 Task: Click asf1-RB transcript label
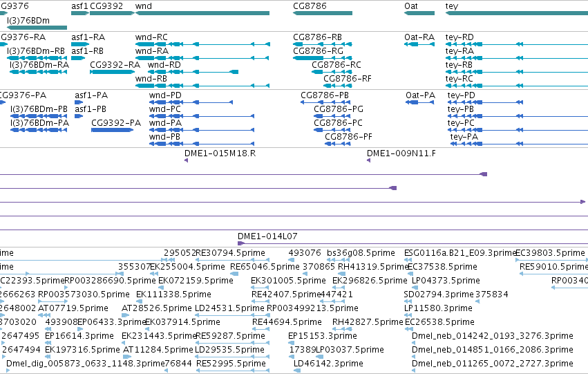(x=87, y=51)
